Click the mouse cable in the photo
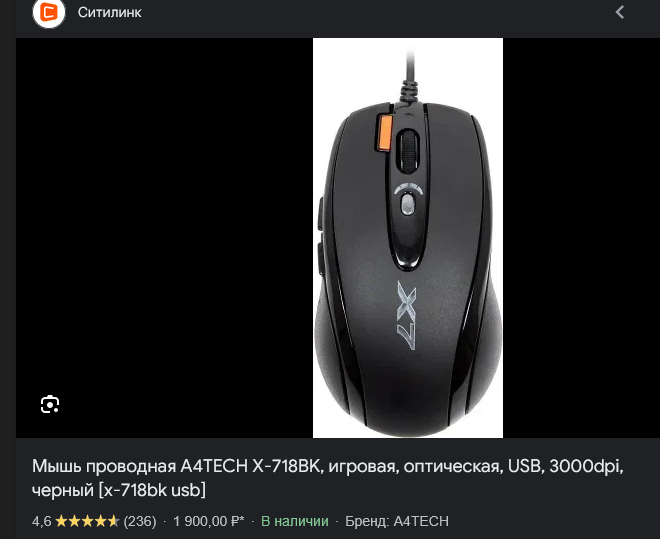 (x=409, y=77)
